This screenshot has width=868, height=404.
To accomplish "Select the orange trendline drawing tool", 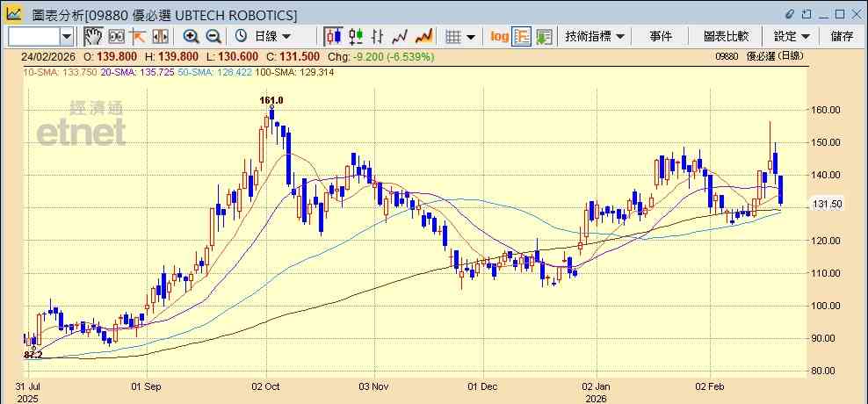I will (x=137, y=37).
